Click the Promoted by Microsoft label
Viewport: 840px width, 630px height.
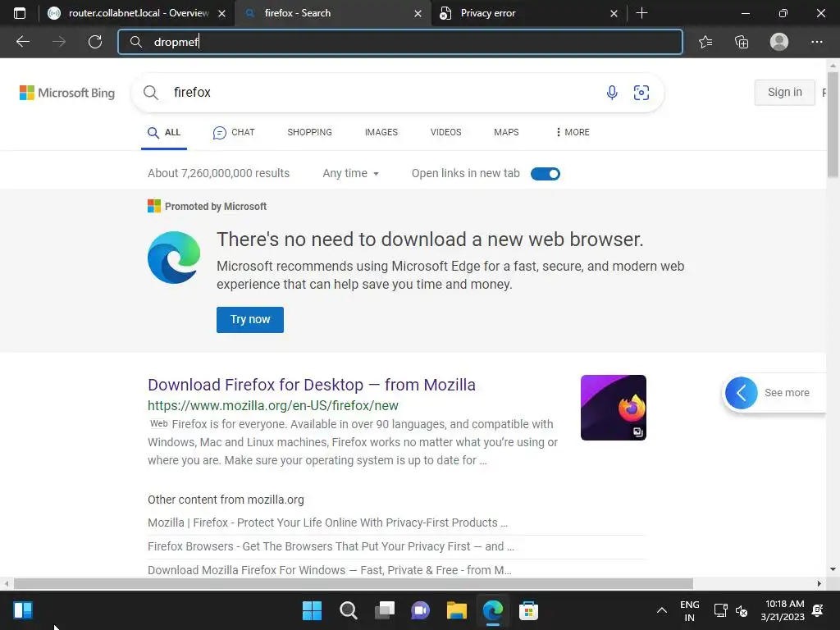click(216, 207)
